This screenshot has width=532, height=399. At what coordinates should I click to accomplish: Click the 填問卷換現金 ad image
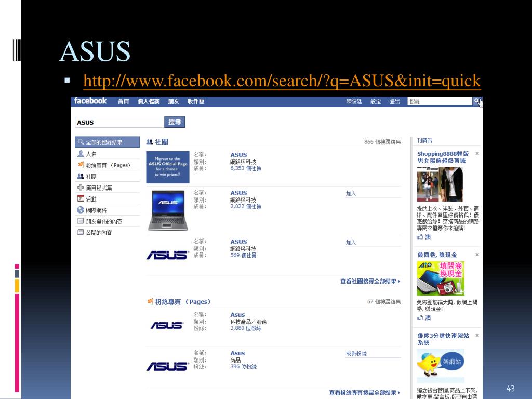441,278
